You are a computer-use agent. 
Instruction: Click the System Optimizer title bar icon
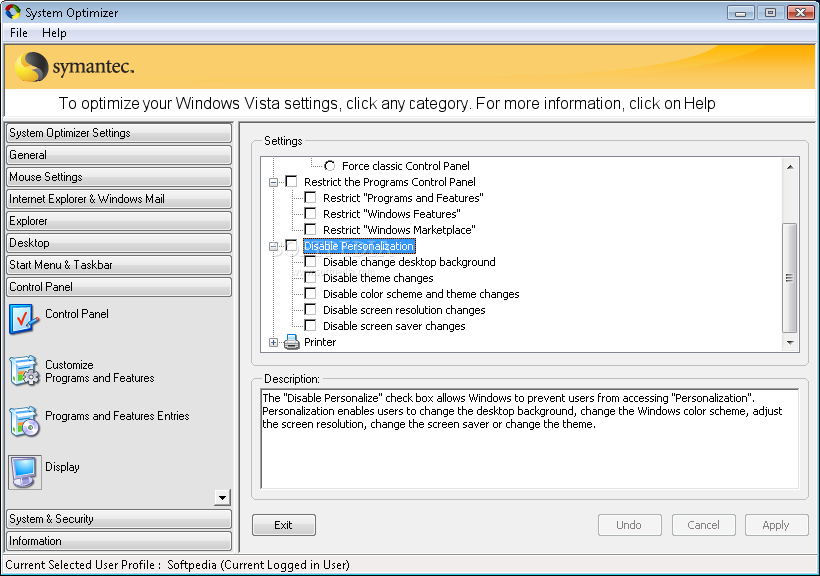(x=13, y=12)
